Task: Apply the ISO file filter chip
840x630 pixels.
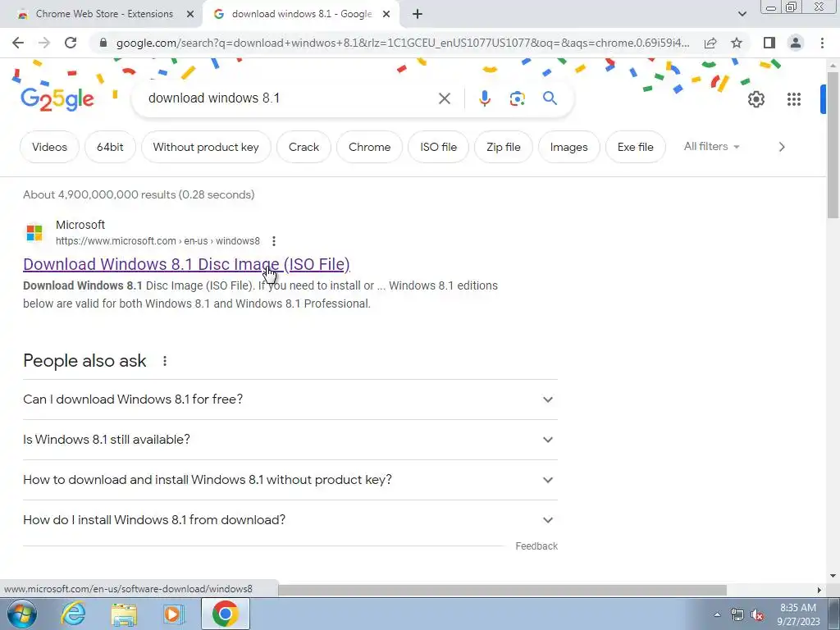Action: pos(438,147)
